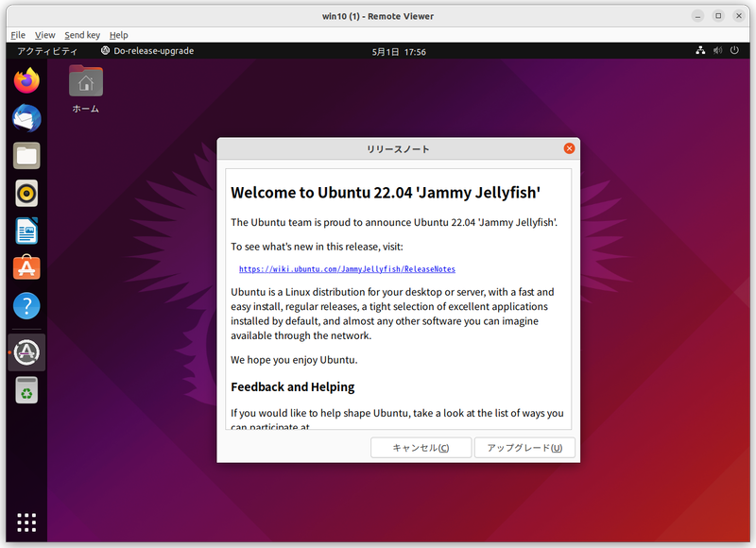Open the Do-release-upgrade app menu
The width and height of the screenshot is (756, 548).
click(x=147, y=51)
